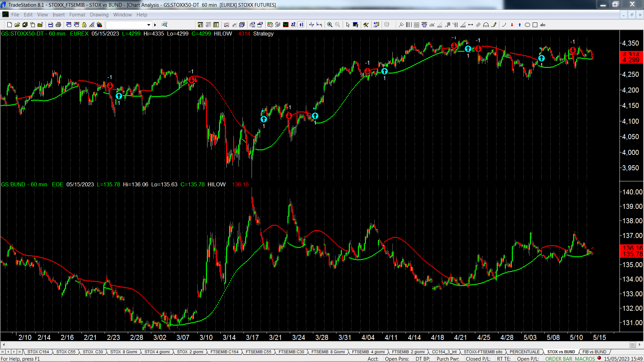644x362 pixels.
Task: Click the GS:BUND - 60 min chart header
Action: coord(24,184)
